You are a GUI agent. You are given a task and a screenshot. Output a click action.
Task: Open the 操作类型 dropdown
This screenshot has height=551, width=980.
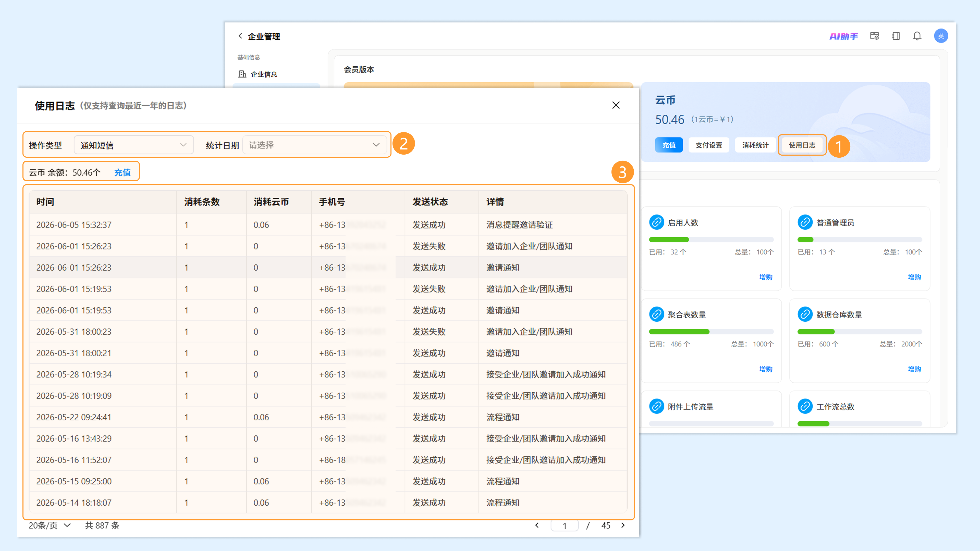(133, 145)
